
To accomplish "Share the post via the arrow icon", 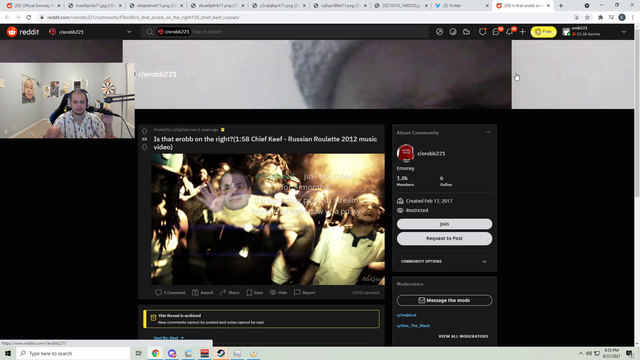I will (x=229, y=292).
